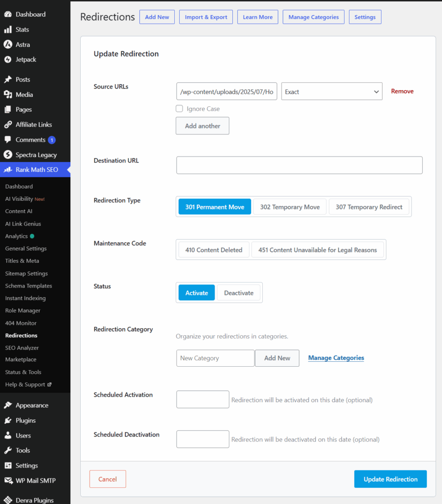Click the WP Mail SMTP envelope icon

pyautogui.click(x=8, y=480)
